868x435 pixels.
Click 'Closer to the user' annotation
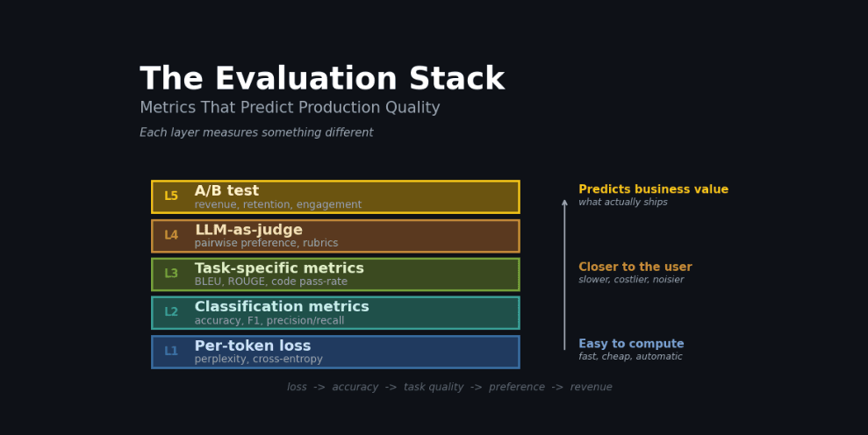[635, 267]
